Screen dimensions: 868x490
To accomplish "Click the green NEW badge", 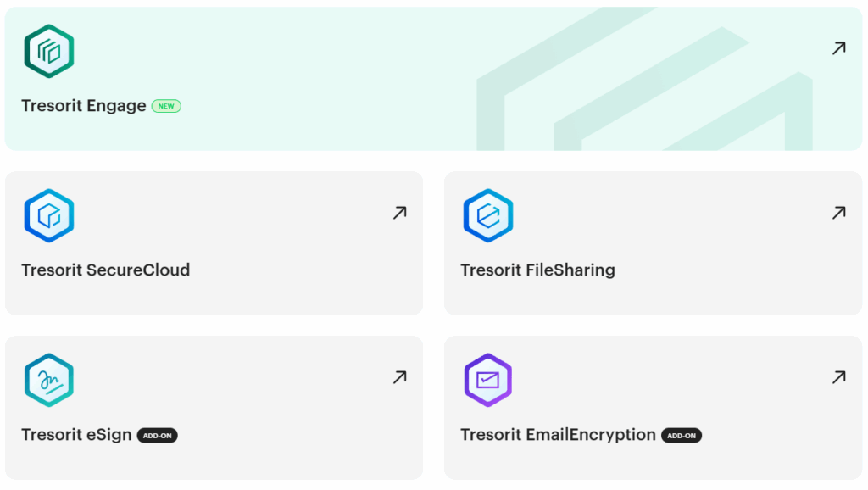I will 166,106.
